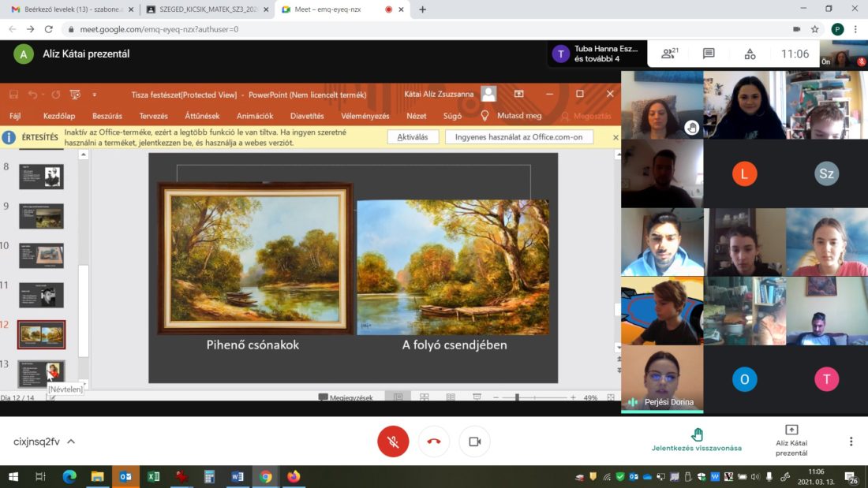Open the Nézet ribbon tab
The width and height of the screenshot is (868, 488).
point(417,116)
